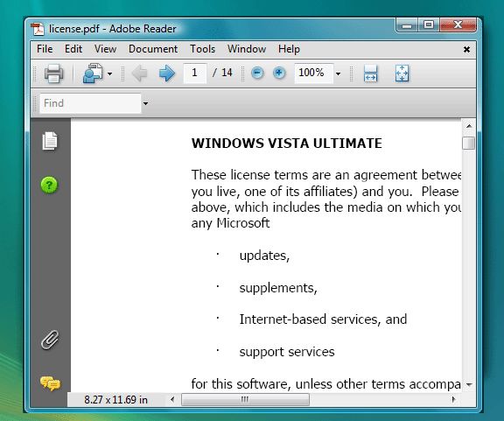504x421 pixels.
Task: Click the 8.27 x 11.69 in page size
Action: (115, 399)
